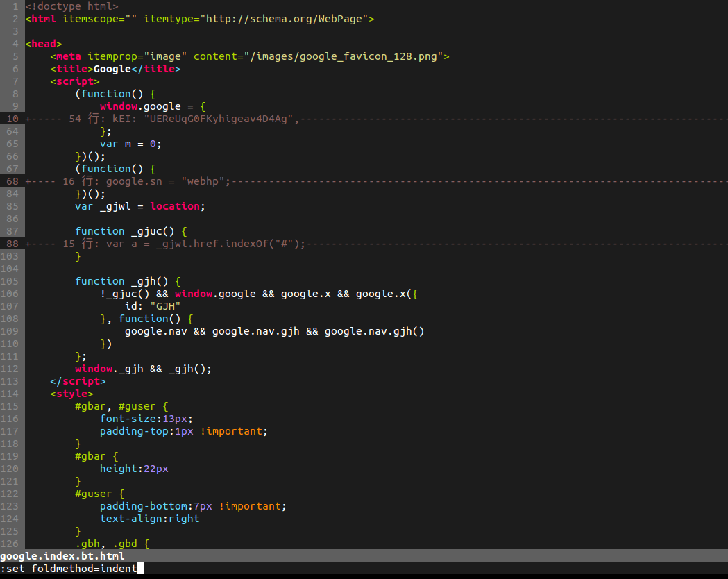This screenshot has height=579, width=728.
Task: Expand the 16-line fold at line 68
Action: pos(376,182)
